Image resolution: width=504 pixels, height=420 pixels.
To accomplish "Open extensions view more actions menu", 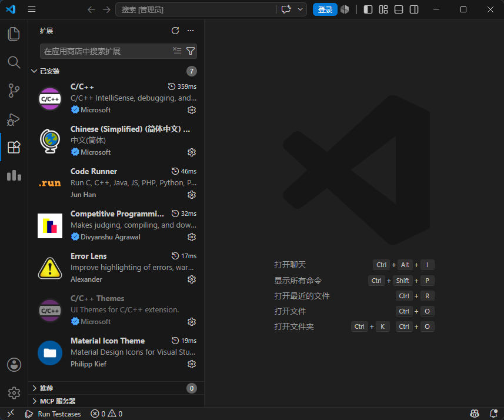I will 191,31.
